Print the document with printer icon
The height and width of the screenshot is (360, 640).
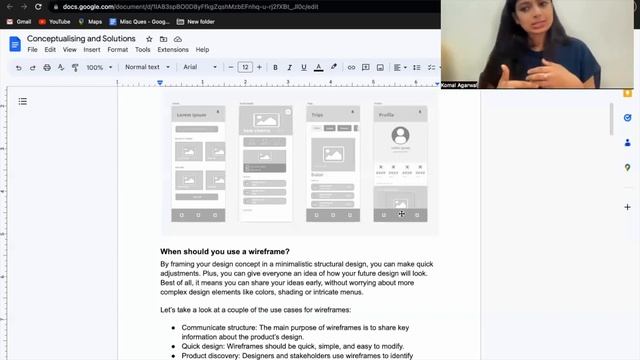tap(47, 68)
